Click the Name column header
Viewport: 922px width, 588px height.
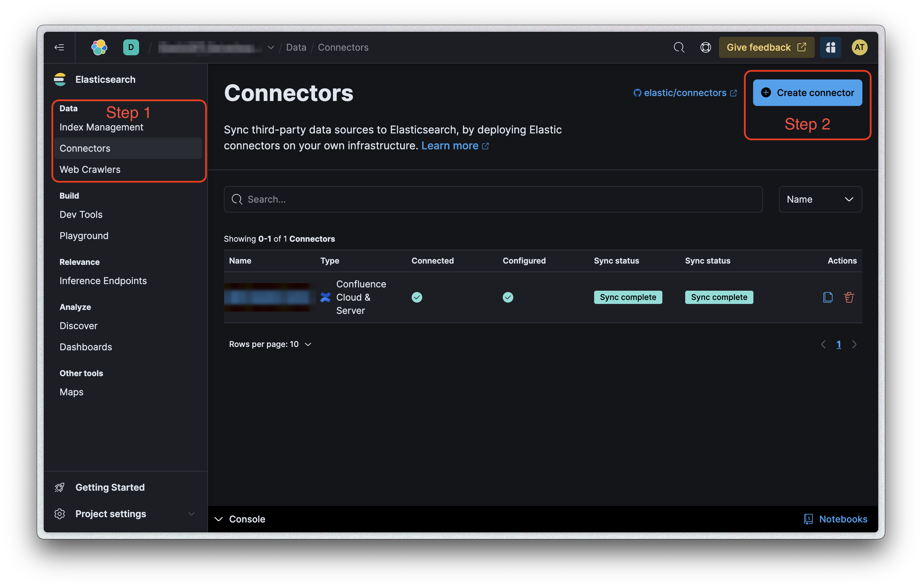tap(240, 261)
